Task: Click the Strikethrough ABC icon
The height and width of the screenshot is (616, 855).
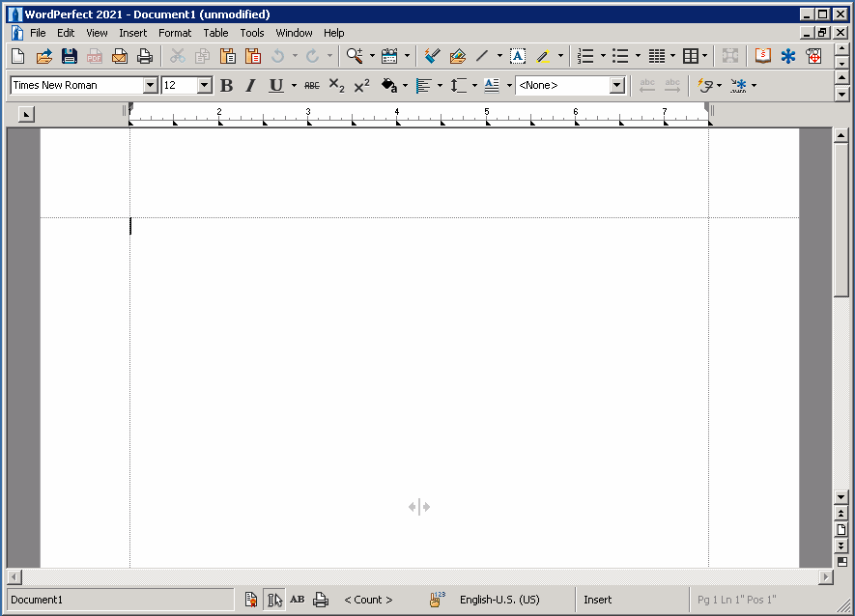Action: (x=312, y=86)
